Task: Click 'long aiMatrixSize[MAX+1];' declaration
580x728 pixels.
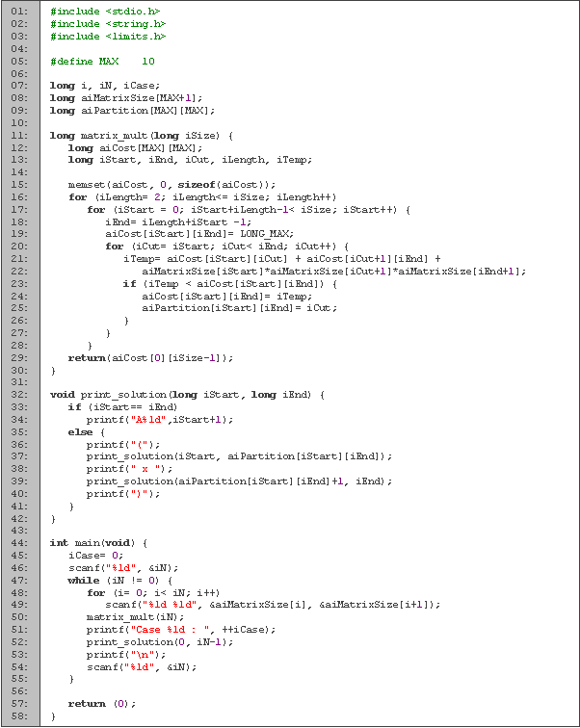Action: click(x=126, y=98)
